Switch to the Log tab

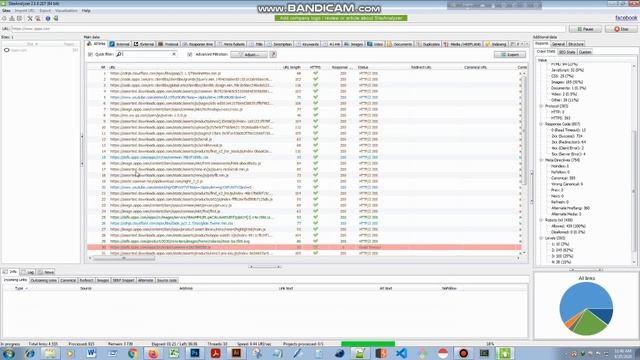(x=28, y=272)
